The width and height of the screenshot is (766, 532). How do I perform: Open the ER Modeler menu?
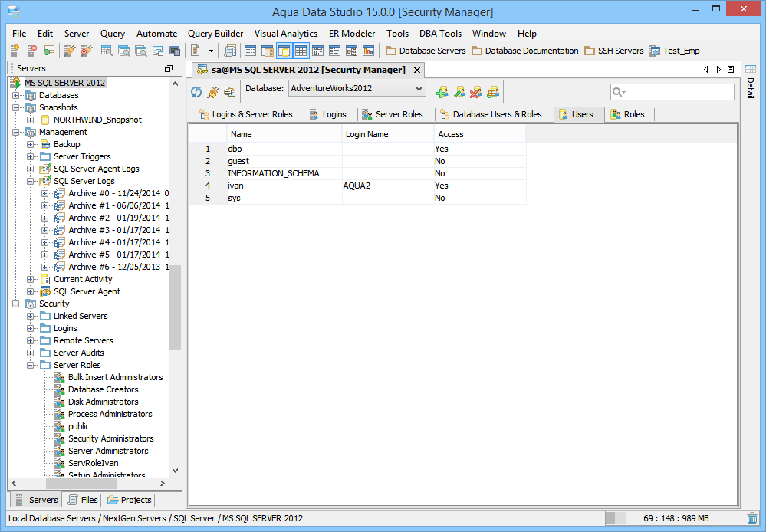point(352,33)
